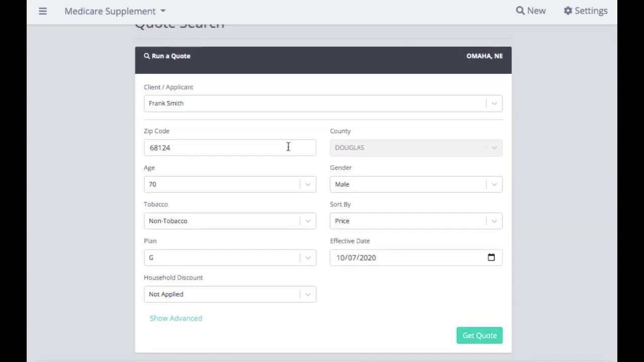Expand the Gender dropdown arrow
This screenshot has height=362, width=644.
pyautogui.click(x=494, y=184)
